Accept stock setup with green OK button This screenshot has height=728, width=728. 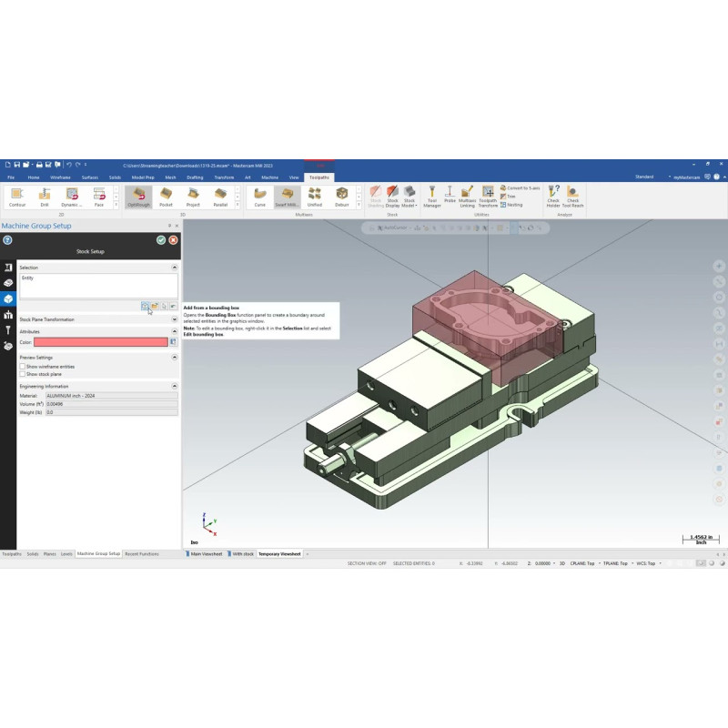[x=161, y=240]
